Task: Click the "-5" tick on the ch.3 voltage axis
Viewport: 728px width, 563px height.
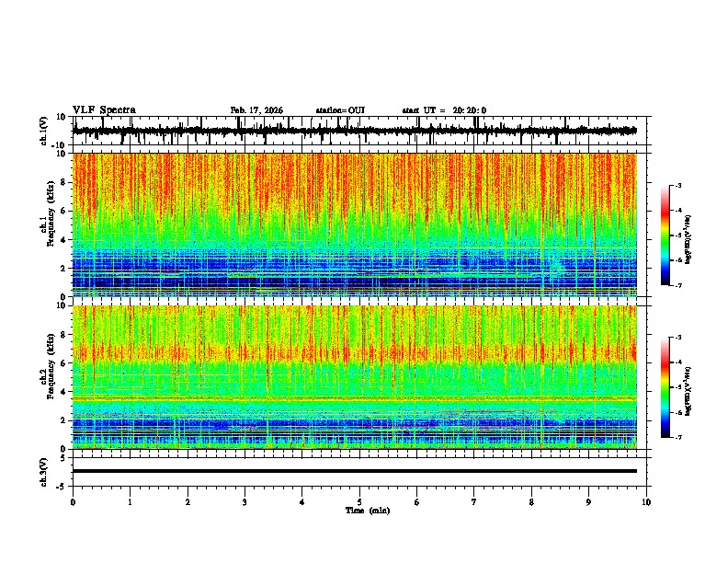Action: 62,487
